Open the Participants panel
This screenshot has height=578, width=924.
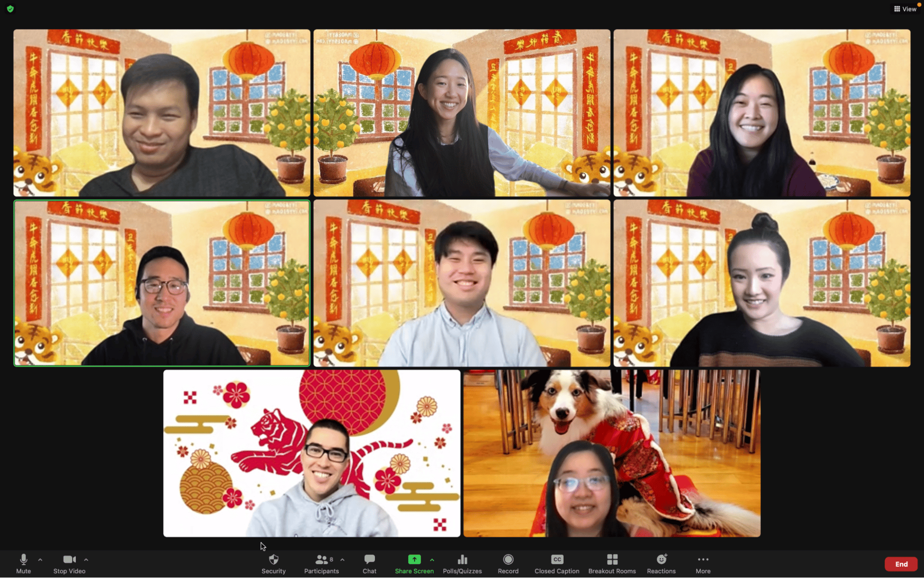click(x=321, y=563)
